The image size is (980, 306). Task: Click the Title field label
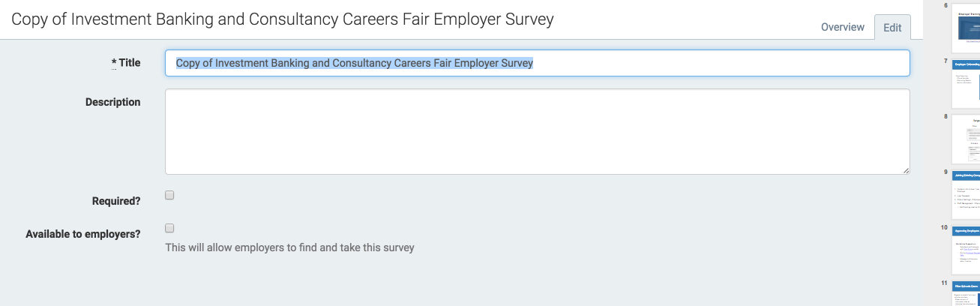(130, 63)
